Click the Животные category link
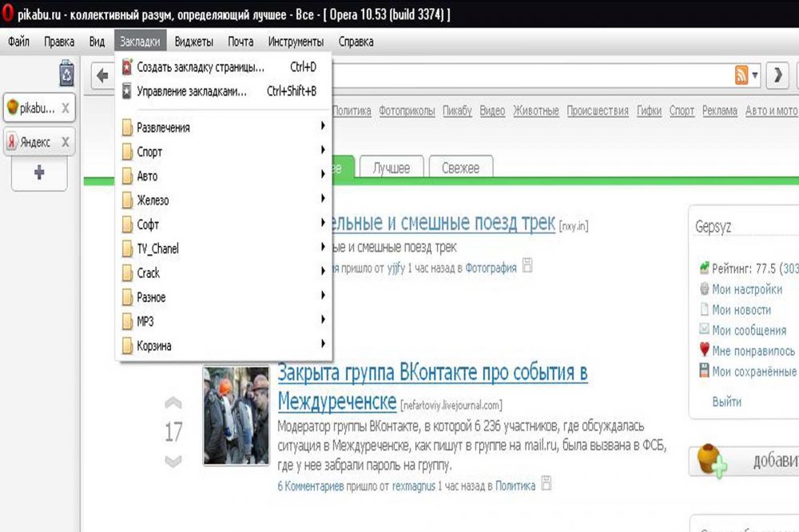The width and height of the screenshot is (799, 532). pyautogui.click(x=535, y=110)
